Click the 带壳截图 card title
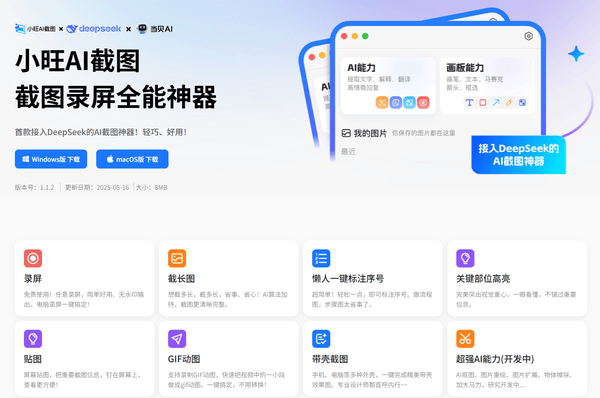Image resolution: width=600 pixels, height=398 pixels. tap(330, 359)
